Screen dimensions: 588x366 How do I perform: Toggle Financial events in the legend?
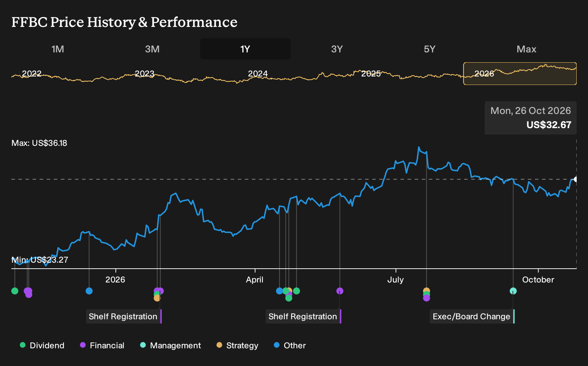click(102, 345)
